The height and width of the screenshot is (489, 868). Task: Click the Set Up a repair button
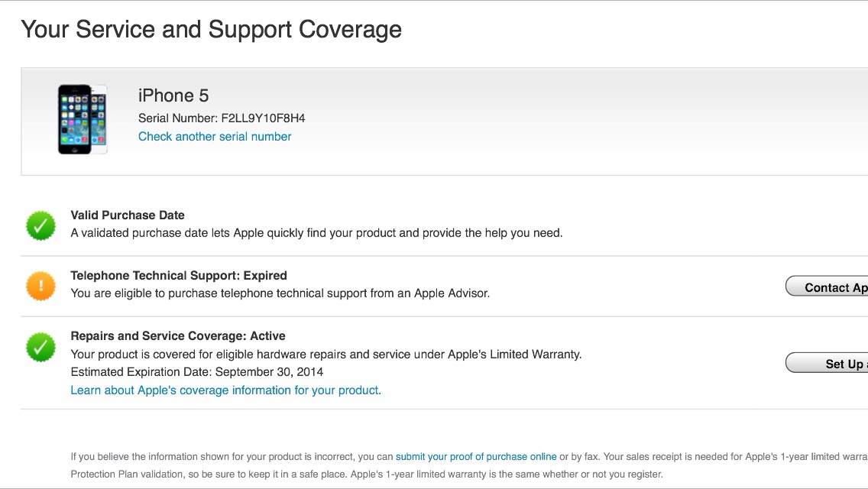(x=827, y=363)
